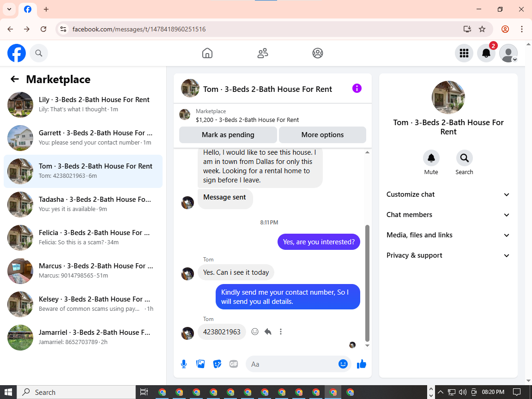Choose a sticker icon

217,364
